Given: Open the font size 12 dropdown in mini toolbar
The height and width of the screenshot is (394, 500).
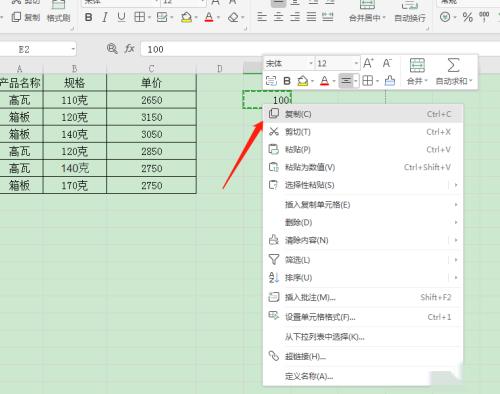Looking at the screenshot, I should 356,63.
